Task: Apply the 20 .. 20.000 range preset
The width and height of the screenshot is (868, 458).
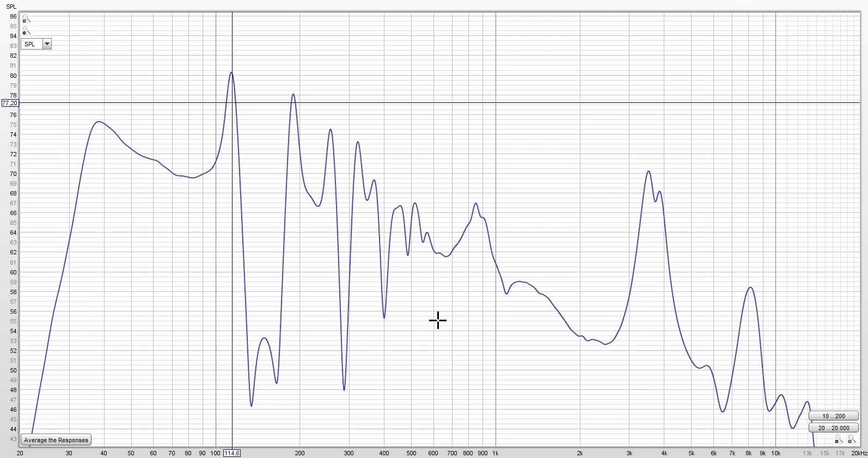Action: point(833,428)
